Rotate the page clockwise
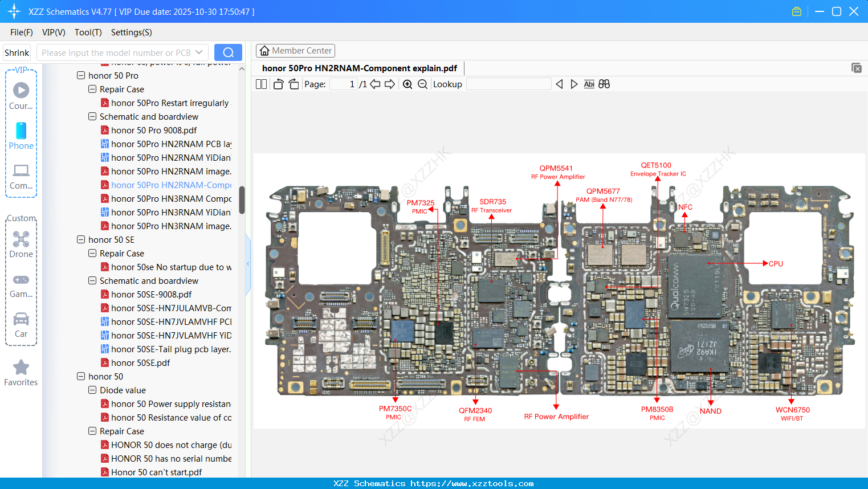 [294, 84]
